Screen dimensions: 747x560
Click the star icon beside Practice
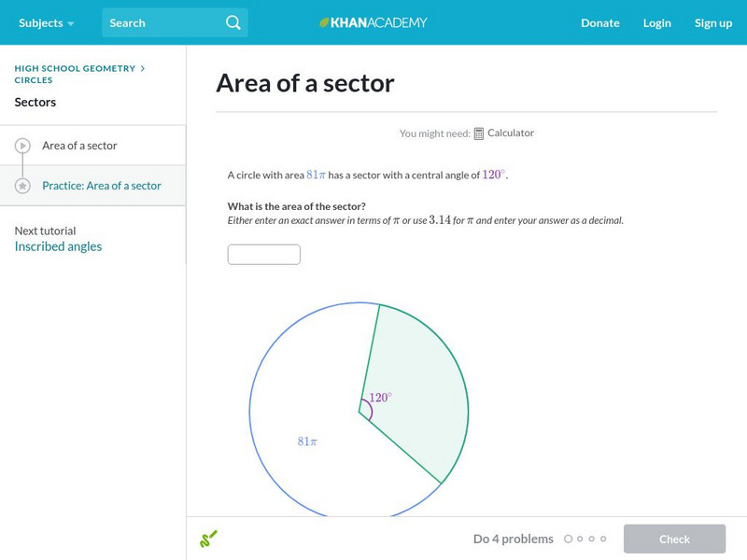point(22,186)
